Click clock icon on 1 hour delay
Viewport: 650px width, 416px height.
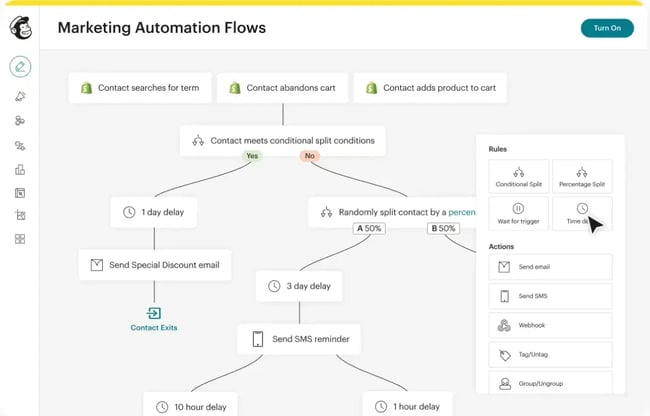pyautogui.click(x=381, y=406)
